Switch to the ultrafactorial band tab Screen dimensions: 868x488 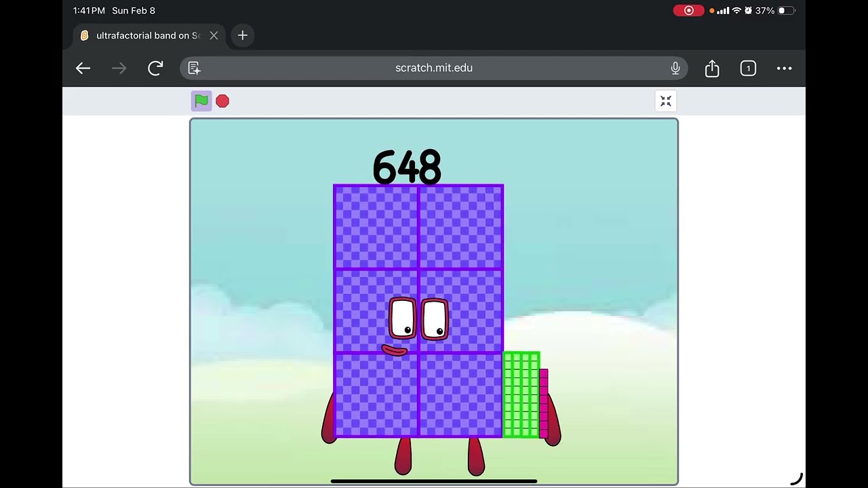point(149,35)
